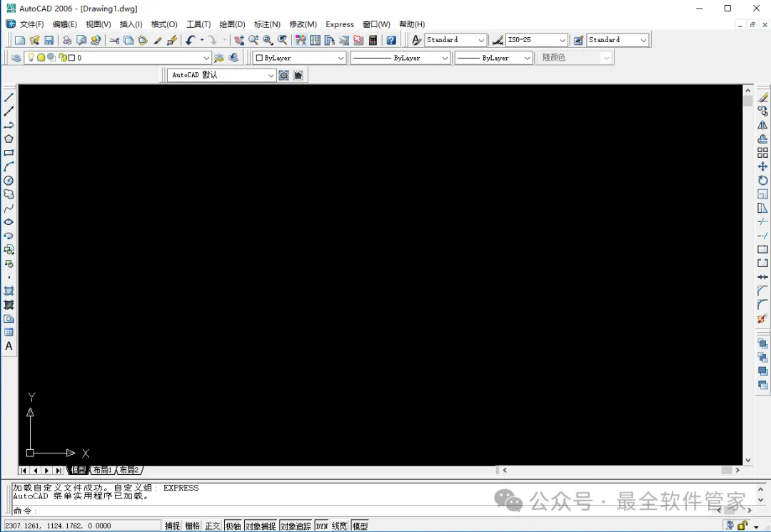The height and width of the screenshot is (532, 771).
Task: Open the 标注(N) menu
Action: tap(267, 24)
